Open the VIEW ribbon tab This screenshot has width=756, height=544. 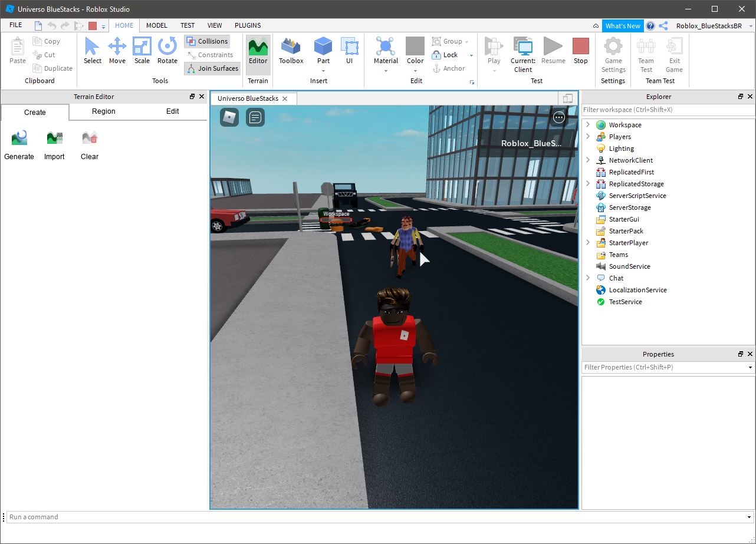(x=215, y=25)
